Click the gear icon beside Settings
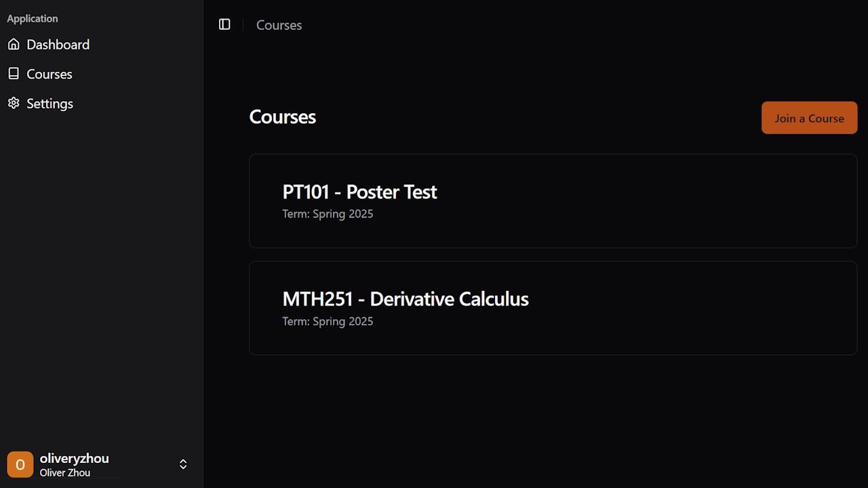Viewport: 868px width, 488px height. [14, 103]
